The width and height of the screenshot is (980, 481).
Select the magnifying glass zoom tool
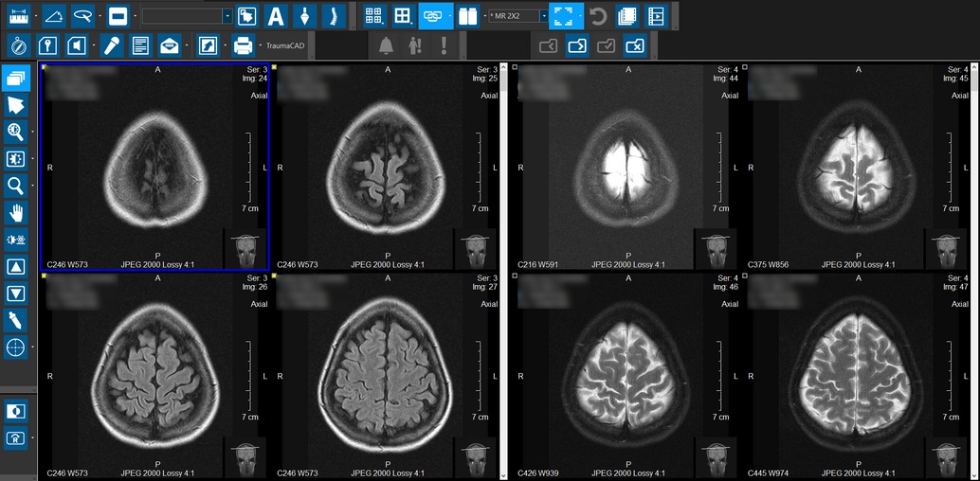[x=16, y=185]
